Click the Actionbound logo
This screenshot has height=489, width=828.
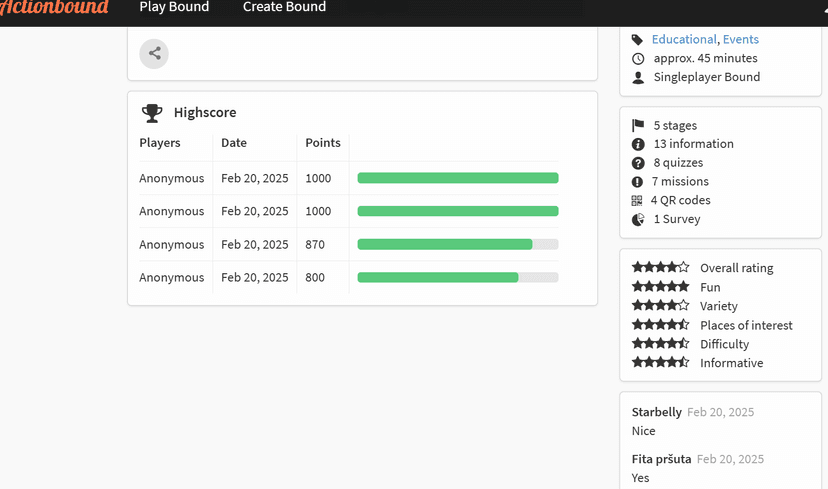(54, 8)
